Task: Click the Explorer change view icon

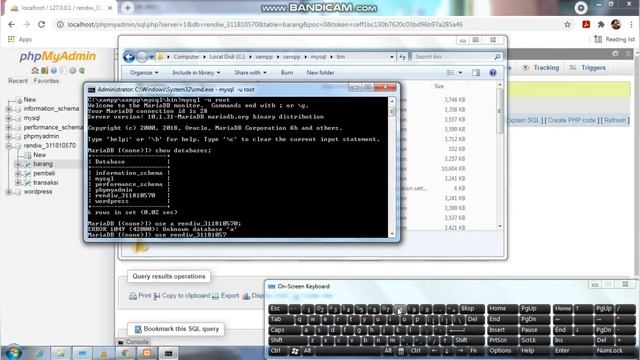Action: [x=450, y=73]
